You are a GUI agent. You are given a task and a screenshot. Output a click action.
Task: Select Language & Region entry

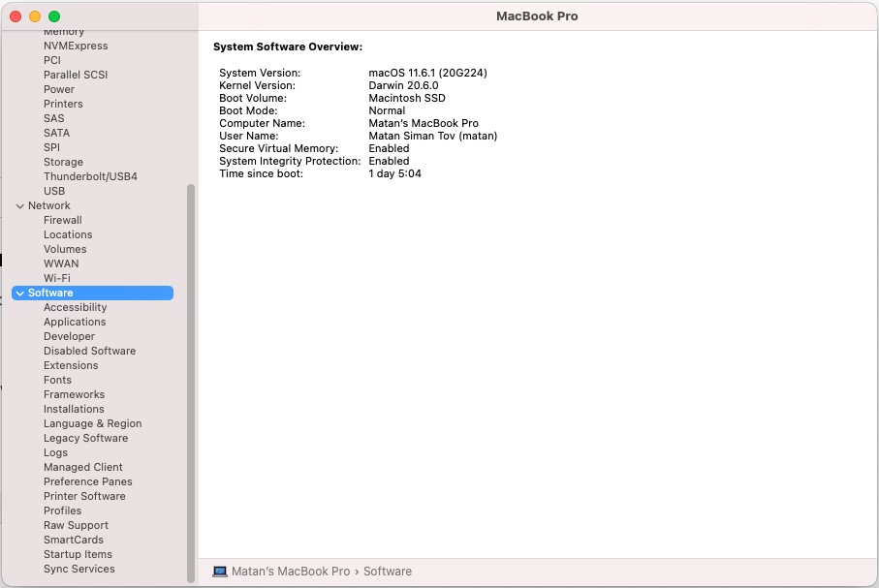[x=92, y=424]
